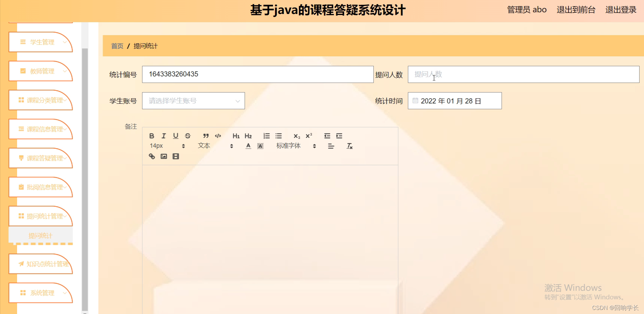Open the 提问统计 sidebar item
Screen dimensions: 644x314
pyautogui.click(x=40, y=235)
